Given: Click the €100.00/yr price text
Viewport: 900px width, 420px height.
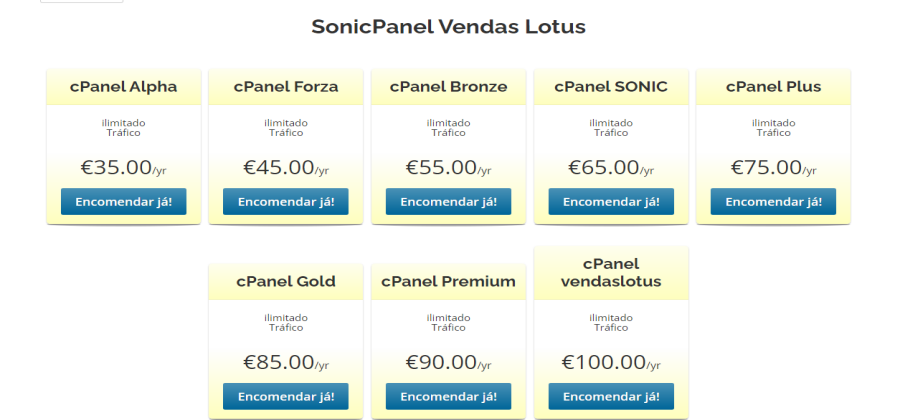Looking at the screenshot, I should click(611, 362).
